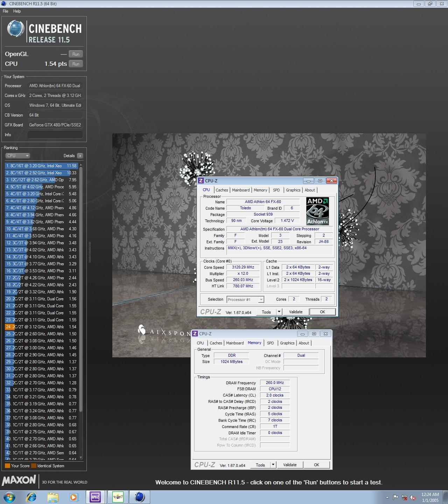This screenshot has width=448, height=504.
Task: Click Validate in lower CPU-Z window
Action: (x=290, y=465)
